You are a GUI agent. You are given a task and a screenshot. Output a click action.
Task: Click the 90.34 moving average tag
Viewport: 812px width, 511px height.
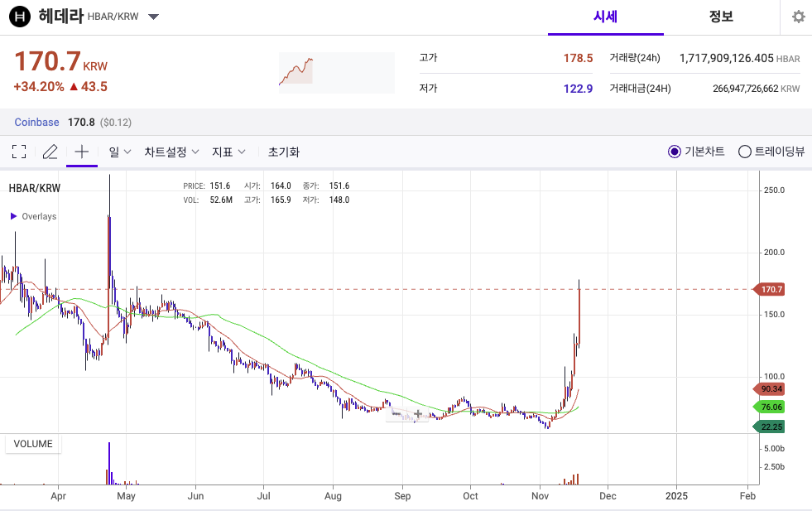pyautogui.click(x=768, y=388)
